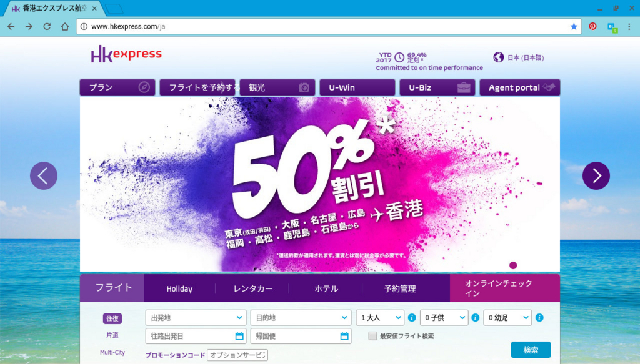Click the camera icon on 観光

point(304,87)
